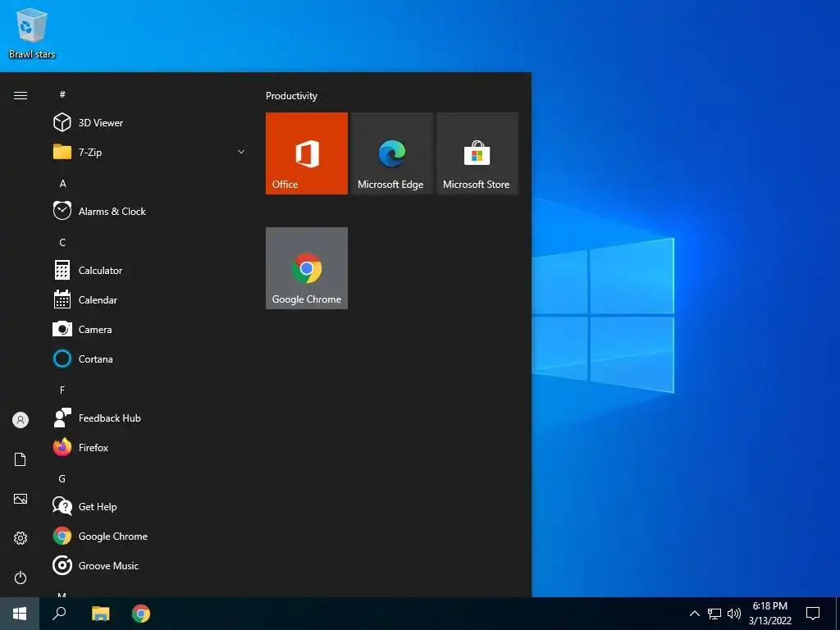The image size is (840, 630).
Task: Open the volume tray icon
Action: [734, 614]
